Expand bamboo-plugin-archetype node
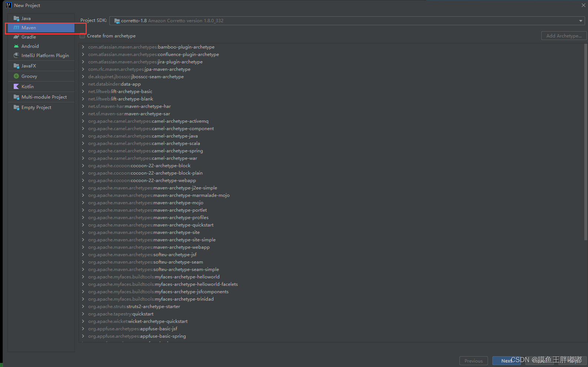This screenshot has height=367, width=588. pyautogui.click(x=83, y=47)
